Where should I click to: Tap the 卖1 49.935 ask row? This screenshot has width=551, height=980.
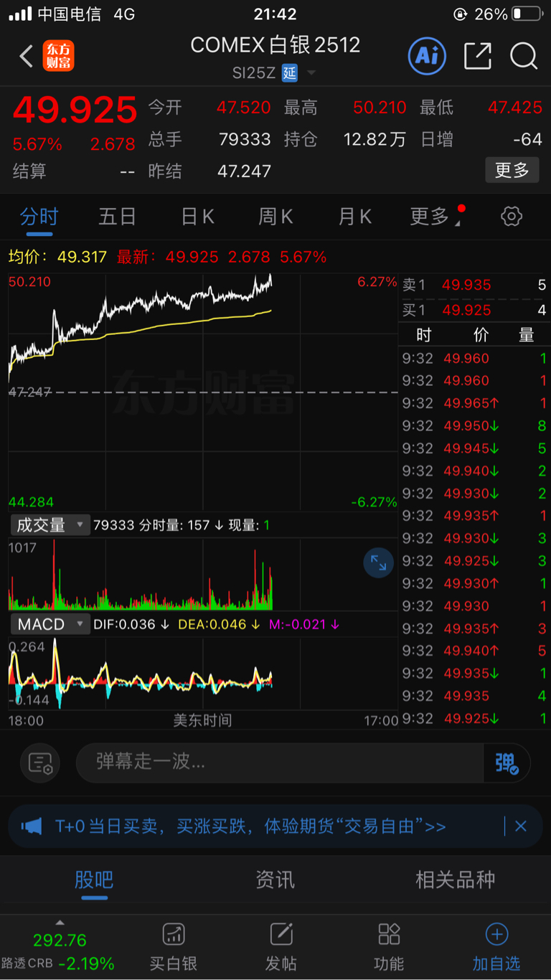[x=474, y=285]
